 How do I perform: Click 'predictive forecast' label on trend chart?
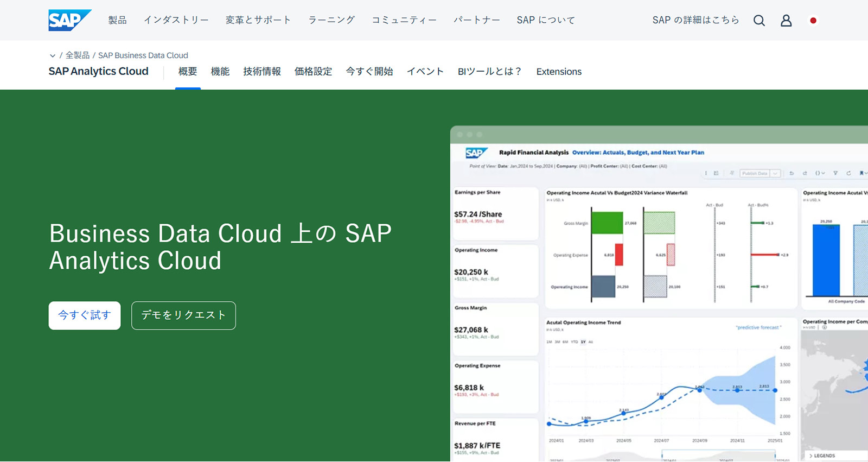click(x=759, y=327)
